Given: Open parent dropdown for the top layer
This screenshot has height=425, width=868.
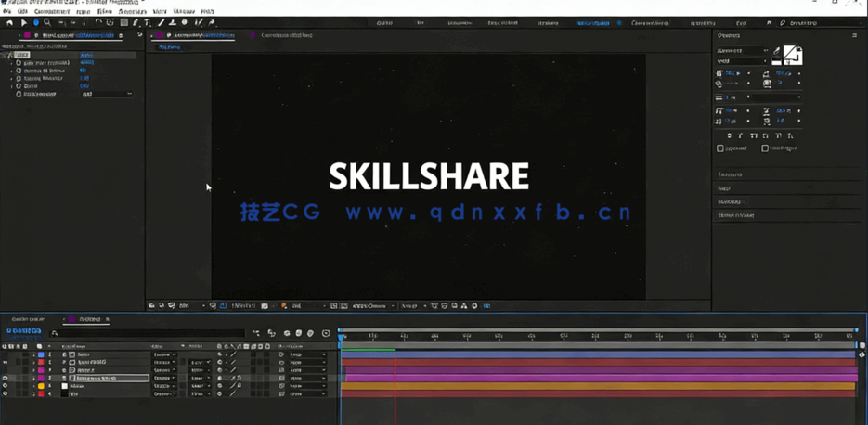Looking at the screenshot, I should [305, 355].
